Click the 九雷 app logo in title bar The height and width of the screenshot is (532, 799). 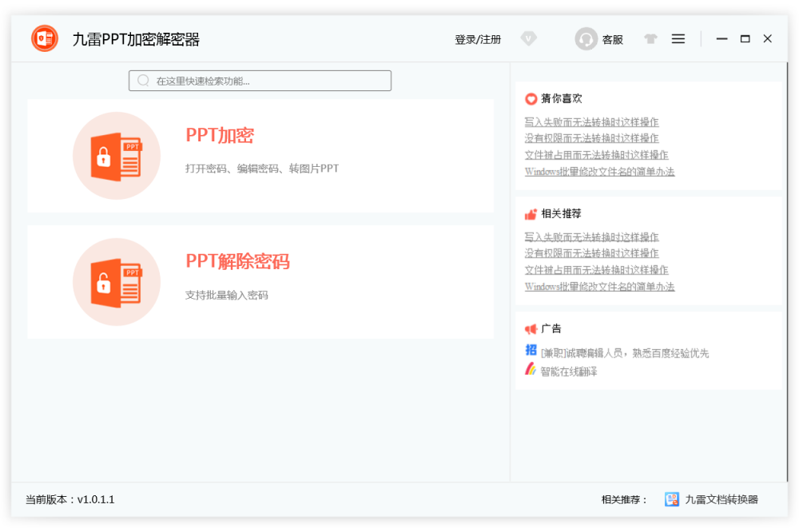point(45,38)
